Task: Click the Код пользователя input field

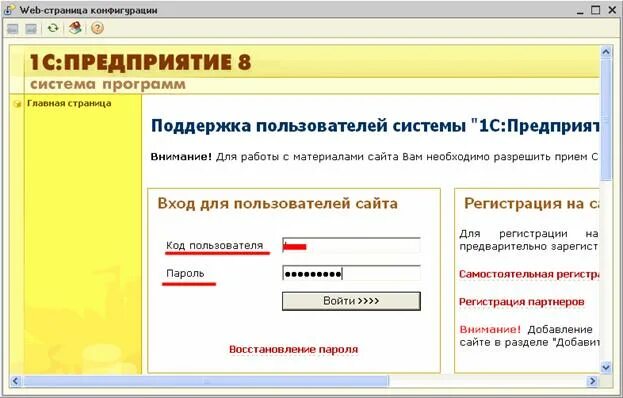Action: 351,246
